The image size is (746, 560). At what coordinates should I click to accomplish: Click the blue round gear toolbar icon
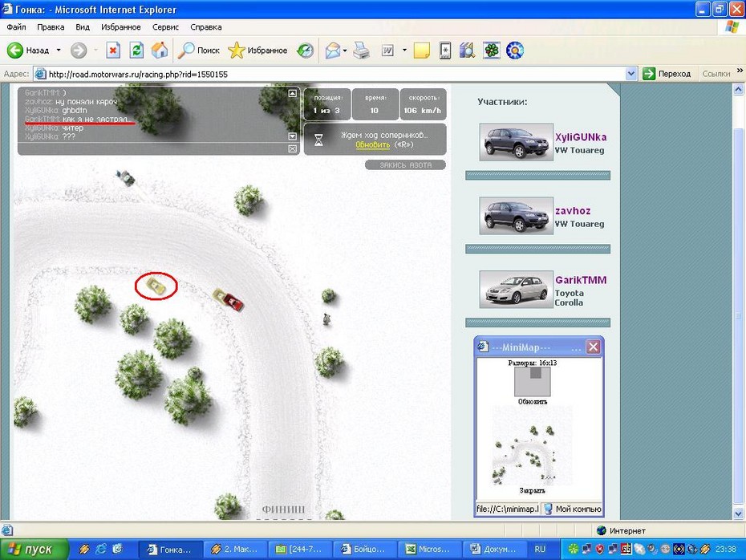[x=515, y=50]
